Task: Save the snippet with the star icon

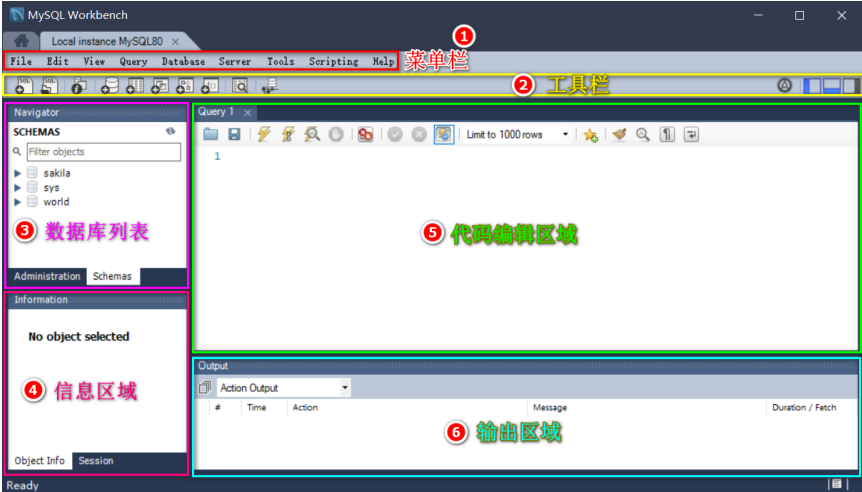Action: coord(591,135)
